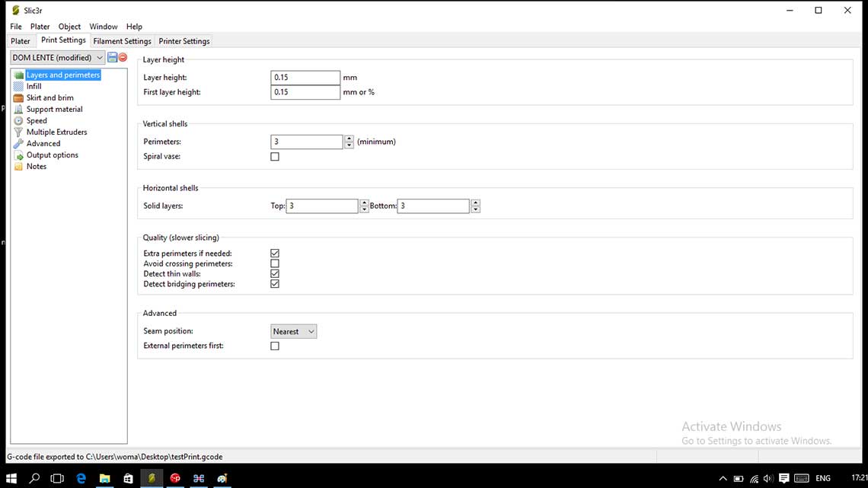Uncheck Extra perimeters if needed

pos(275,254)
